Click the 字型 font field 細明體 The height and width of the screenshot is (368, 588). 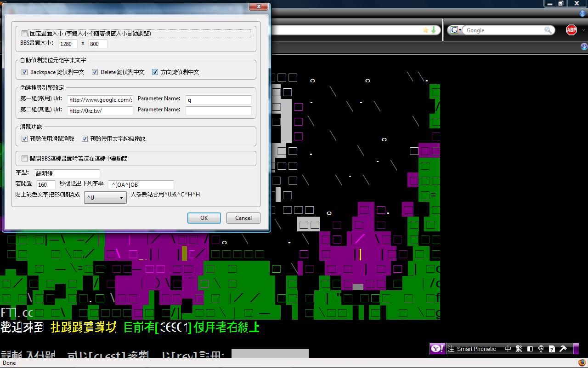67,173
